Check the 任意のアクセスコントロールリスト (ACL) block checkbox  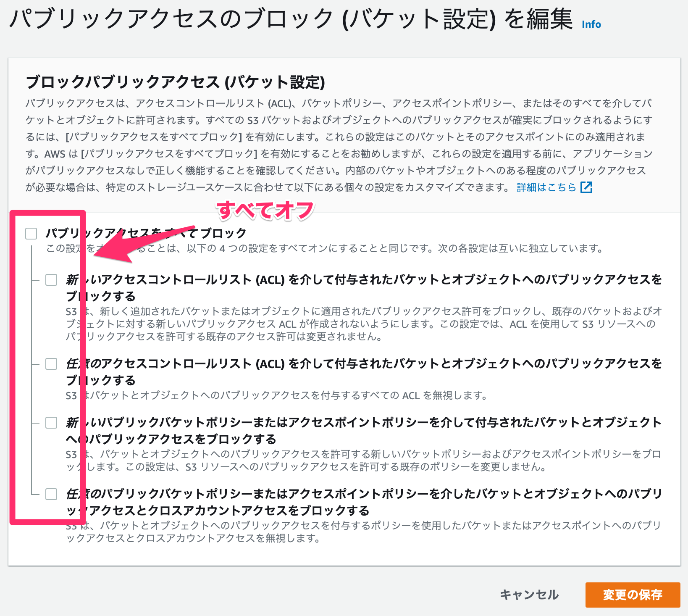pos(51,364)
